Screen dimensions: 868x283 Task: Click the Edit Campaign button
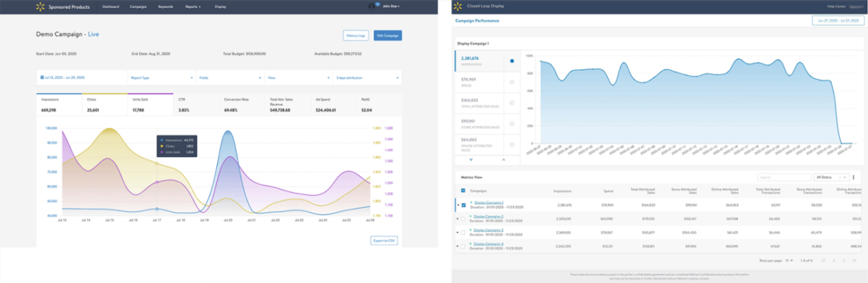[x=387, y=35]
